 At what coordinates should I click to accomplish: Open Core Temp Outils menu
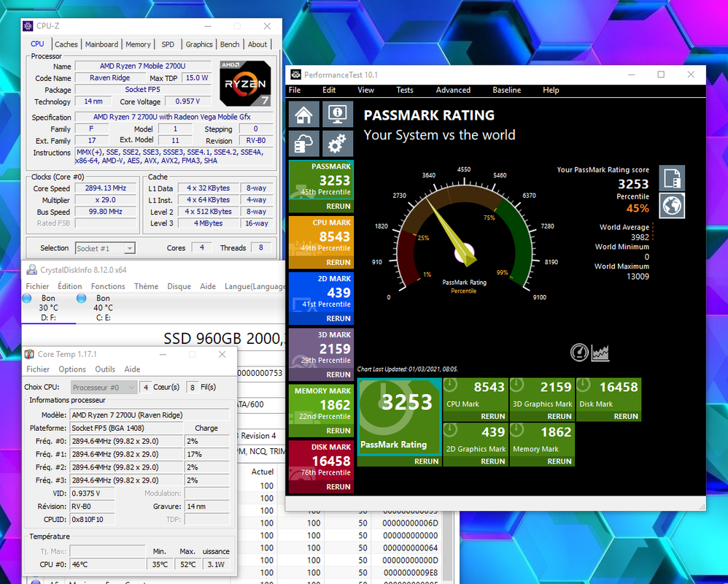tap(105, 369)
